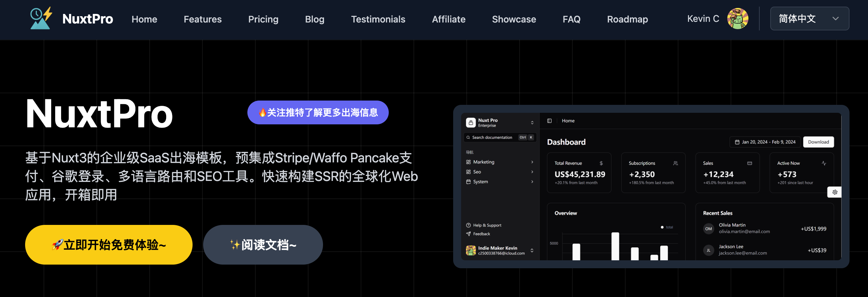Expand the Marketing sidebar section chevron
This screenshot has height=297, width=868.
pyautogui.click(x=532, y=162)
